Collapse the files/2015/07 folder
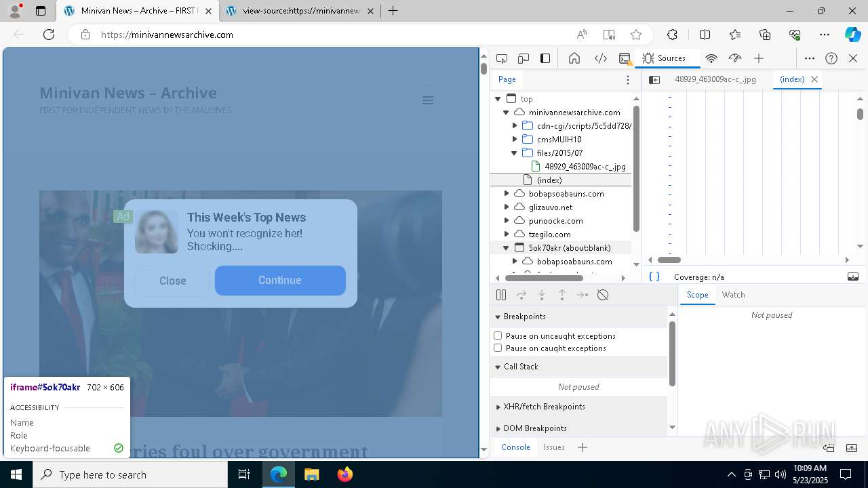 tap(515, 153)
